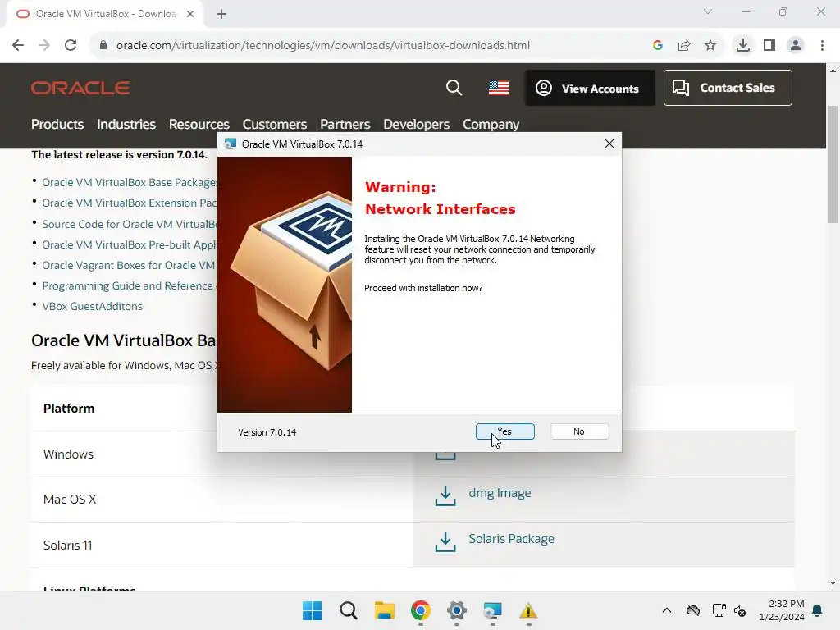Switch to Chrome in taskbar
This screenshot has height=630, width=840.
click(421, 610)
